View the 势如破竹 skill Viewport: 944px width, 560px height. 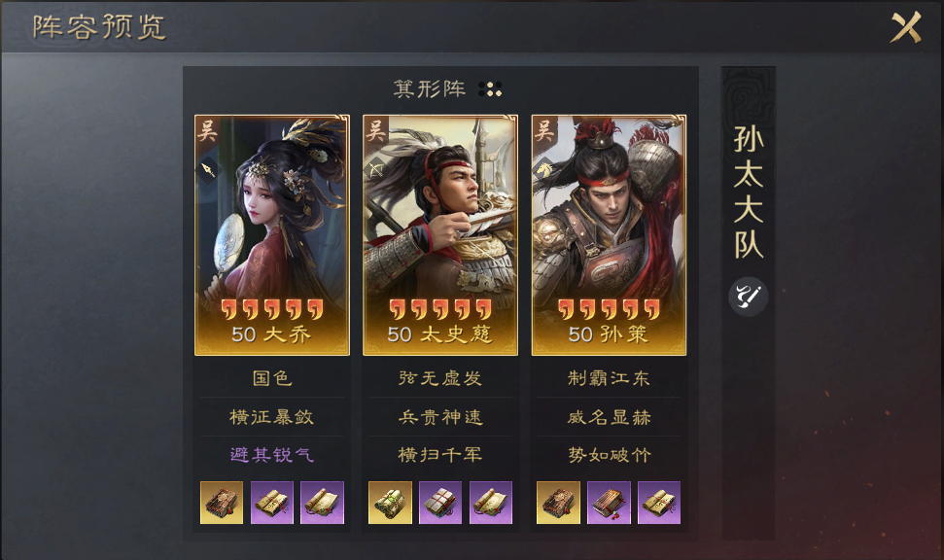(x=609, y=455)
